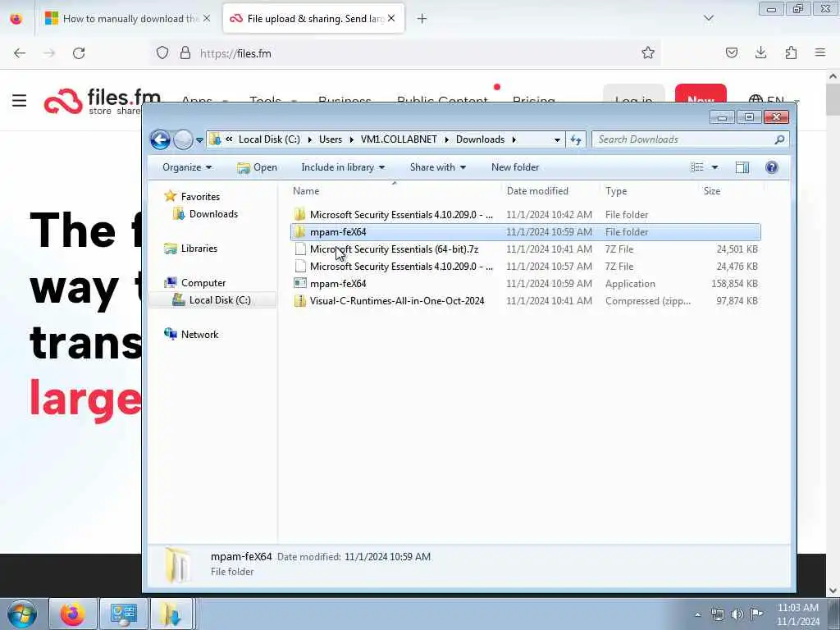Screen dimensions: 840x630
Task: Open the view options dropdown arrow
Action: point(714,167)
